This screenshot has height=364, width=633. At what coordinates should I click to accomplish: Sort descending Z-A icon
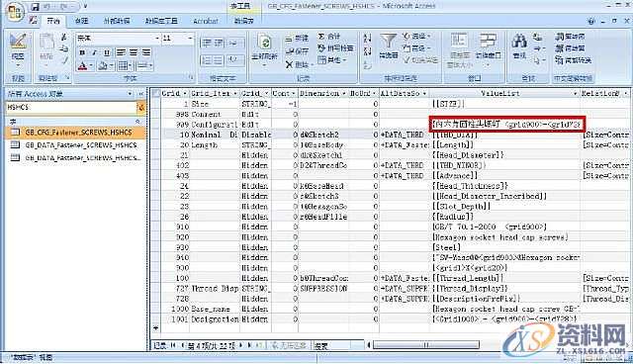(x=367, y=51)
